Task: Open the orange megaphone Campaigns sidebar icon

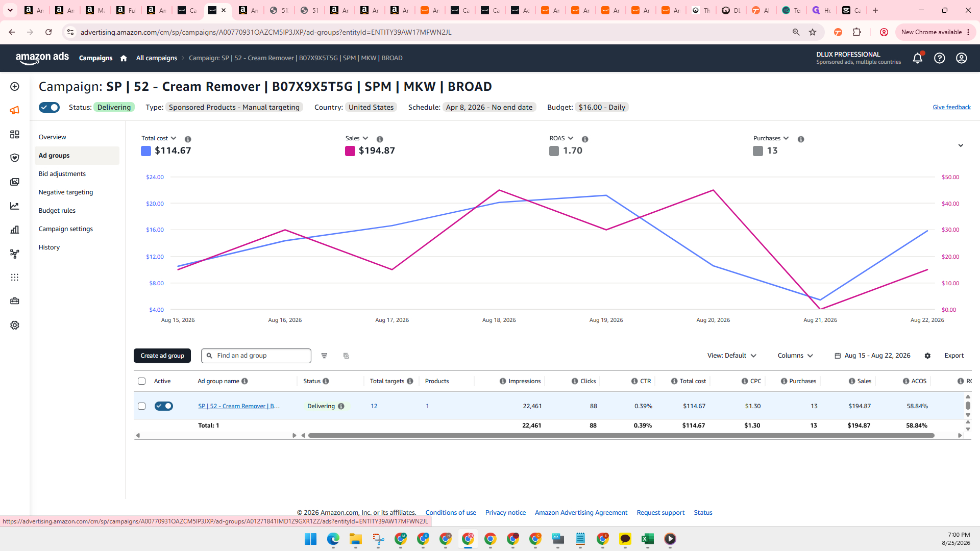Action: tap(15, 110)
